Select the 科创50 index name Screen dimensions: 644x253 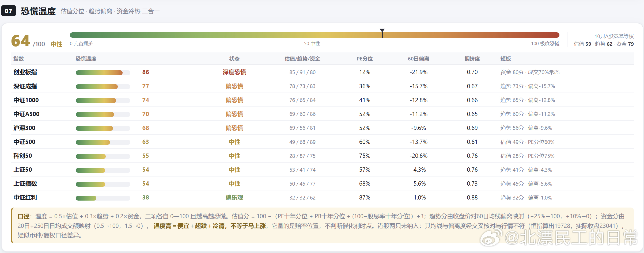[23, 156]
